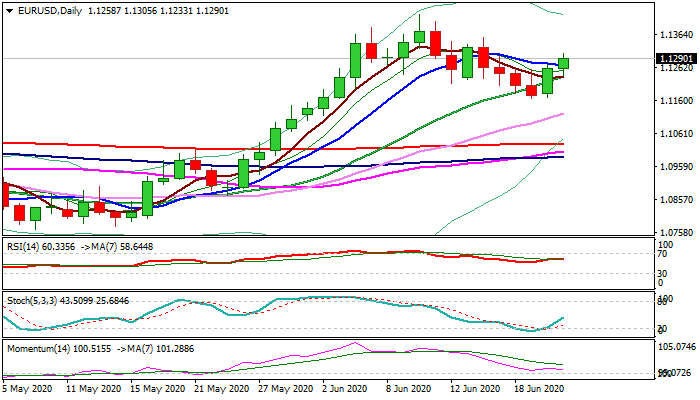Click the 1.13640 price axis label

668,35
